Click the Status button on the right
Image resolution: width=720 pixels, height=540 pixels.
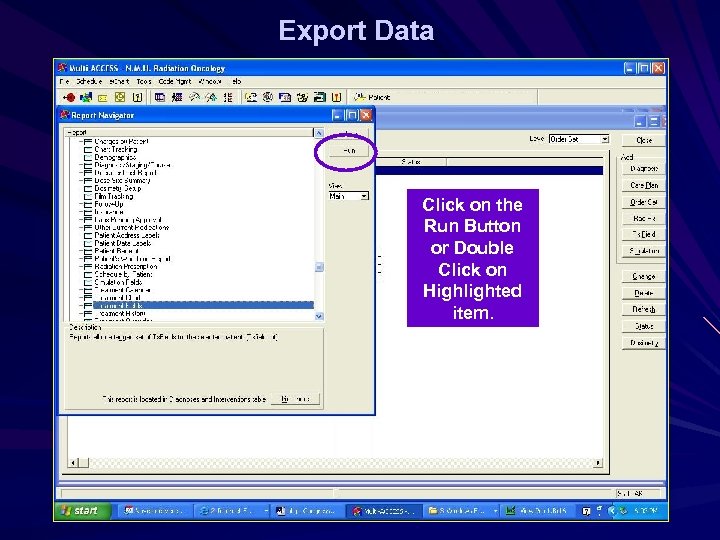pos(644,326)
